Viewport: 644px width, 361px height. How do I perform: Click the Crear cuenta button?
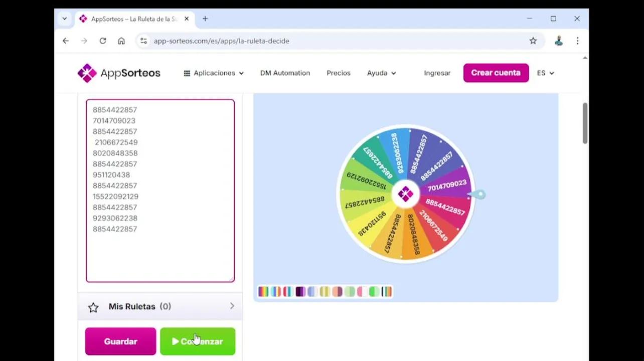pyautogui.click(x=496, y=73)
